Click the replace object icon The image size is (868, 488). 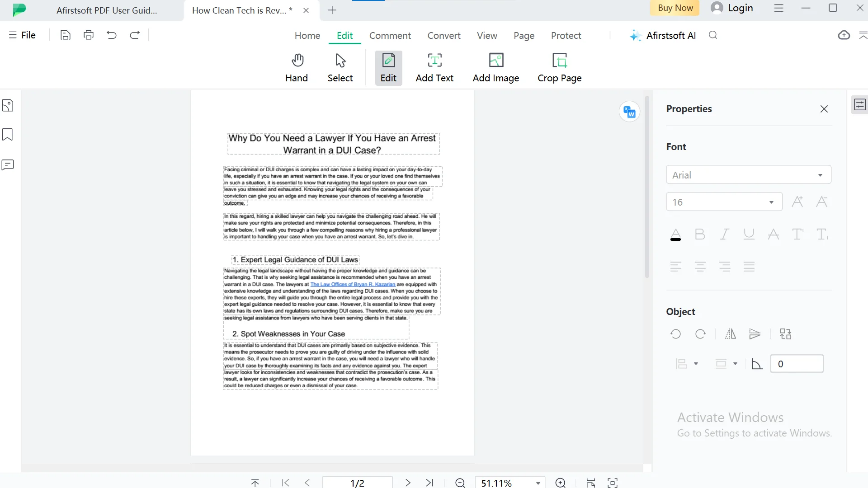[x=786, y=334]
